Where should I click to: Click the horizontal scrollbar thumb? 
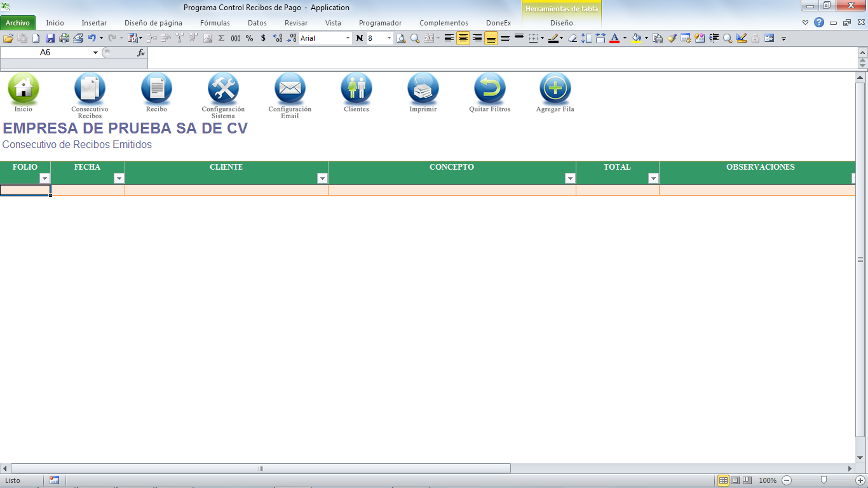click(x=261, y=468)
